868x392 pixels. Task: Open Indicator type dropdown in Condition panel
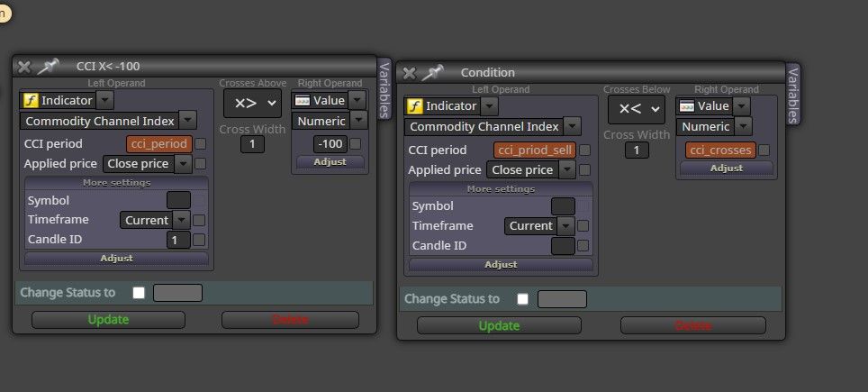[489, 105]
